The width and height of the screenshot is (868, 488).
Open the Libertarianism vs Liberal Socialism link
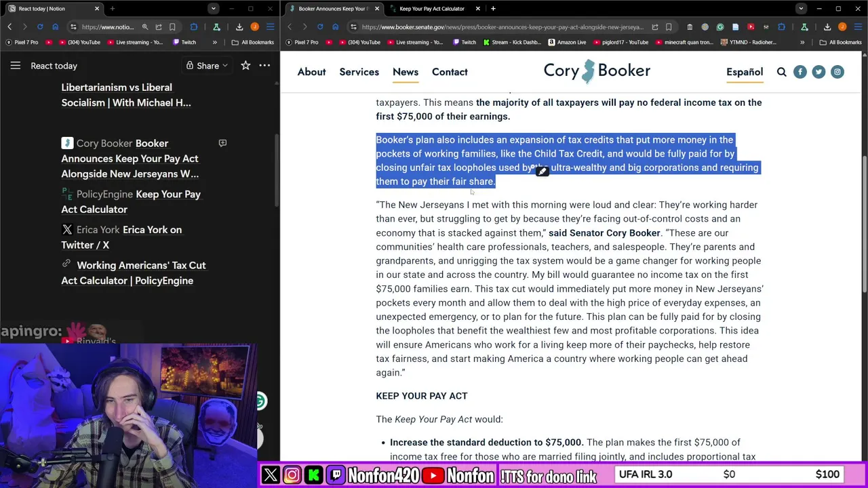pyautogui.click(x=126, y=95)
